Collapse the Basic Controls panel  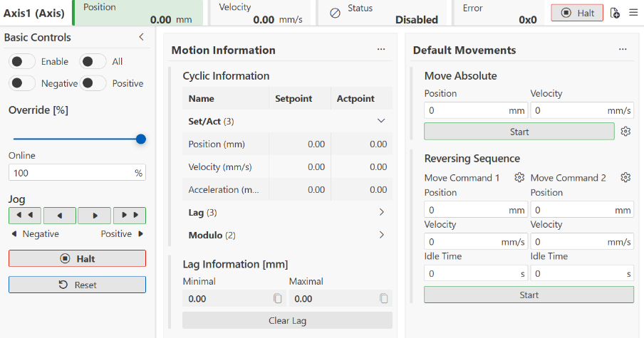pos(141,37)
